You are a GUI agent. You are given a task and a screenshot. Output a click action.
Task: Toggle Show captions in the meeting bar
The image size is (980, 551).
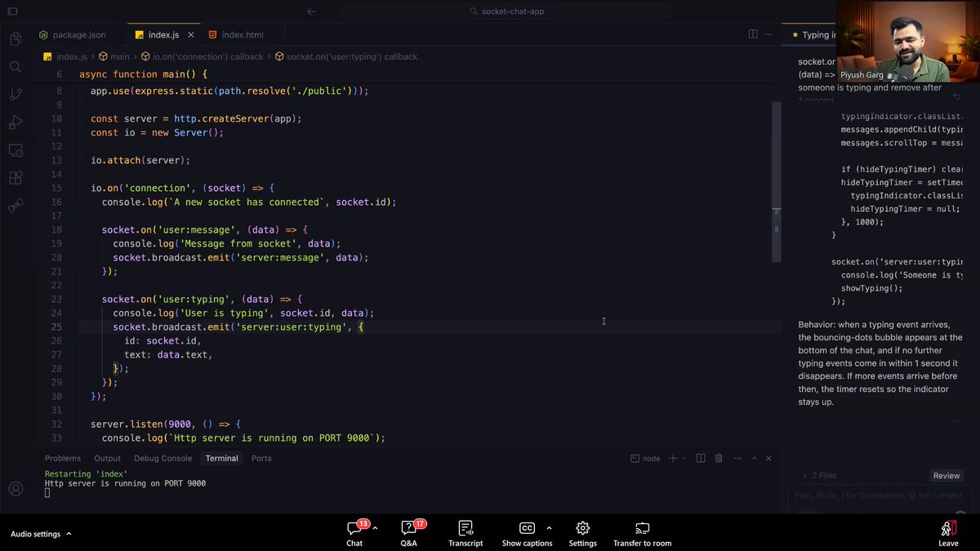527,532
